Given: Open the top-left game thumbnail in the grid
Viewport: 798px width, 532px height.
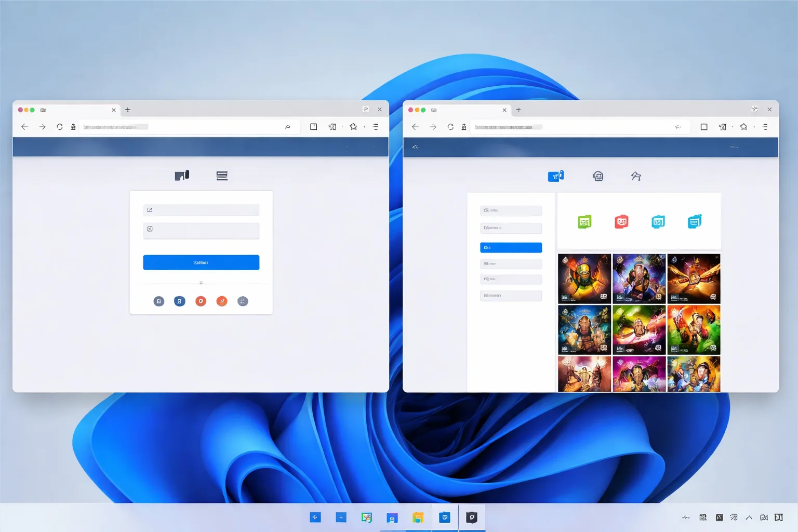Looking at the screenshot, I should coord(584,278).
